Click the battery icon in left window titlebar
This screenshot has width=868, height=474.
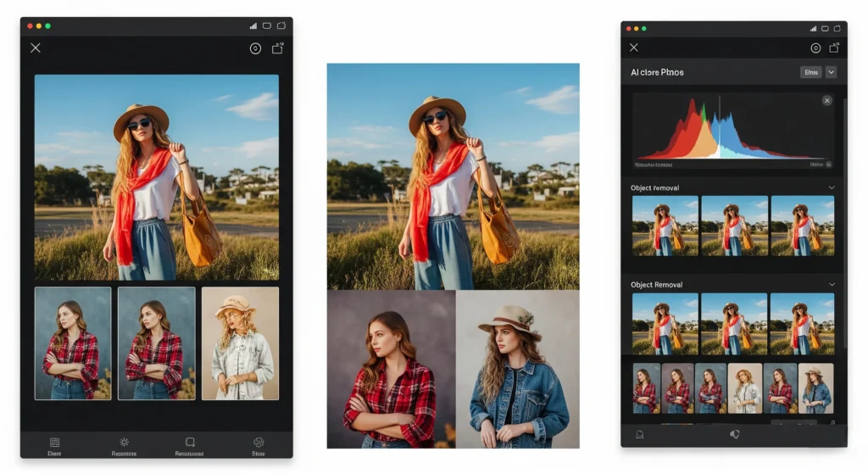(x=267, y=25)
